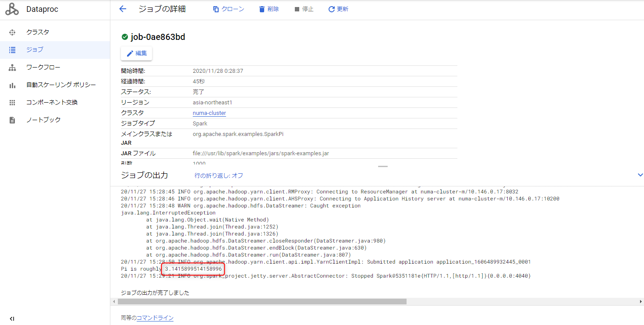Click the start time 2020/11/28 0:28:37

pos(218,71)
